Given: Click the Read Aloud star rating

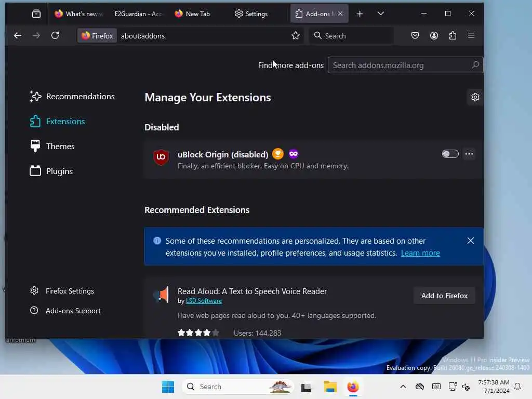Looking at the screenshot, I should (198, 333).
